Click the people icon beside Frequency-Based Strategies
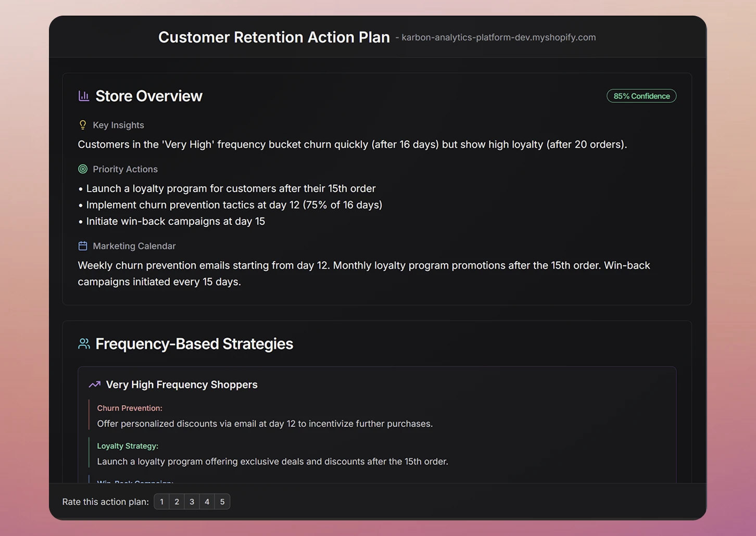This screenshot has height=536, width=756. (84, 344)
